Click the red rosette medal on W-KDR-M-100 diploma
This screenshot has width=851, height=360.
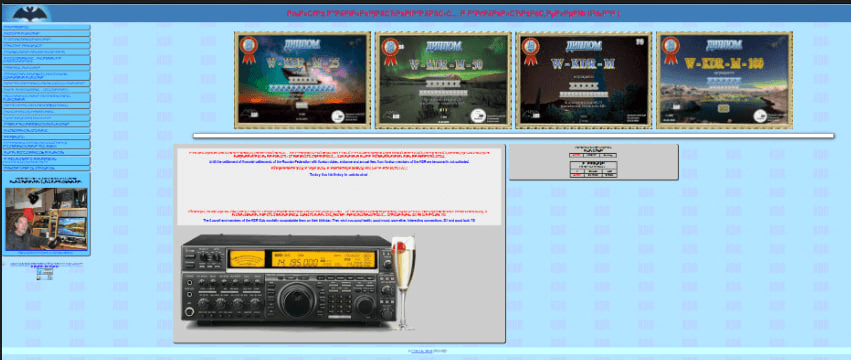670,50
